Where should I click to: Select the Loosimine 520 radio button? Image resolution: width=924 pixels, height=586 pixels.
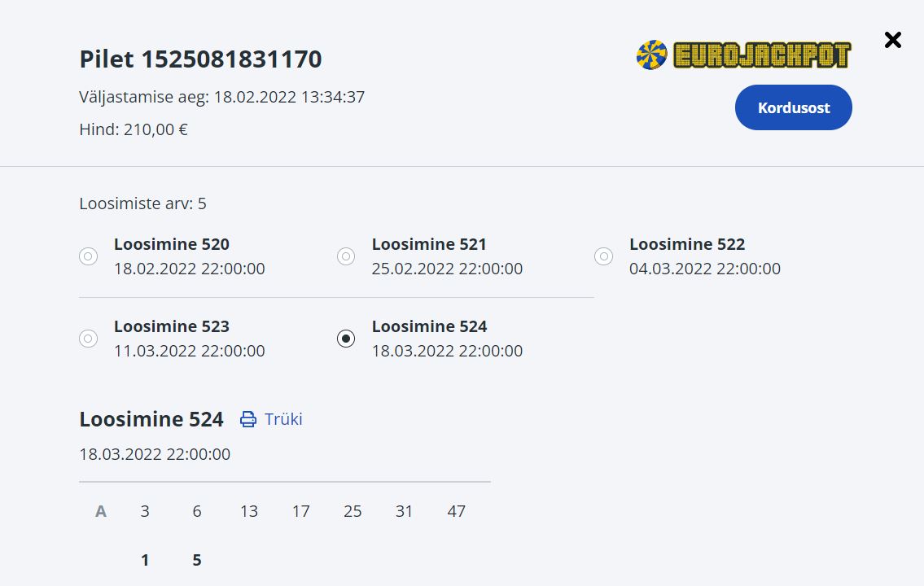88,256
